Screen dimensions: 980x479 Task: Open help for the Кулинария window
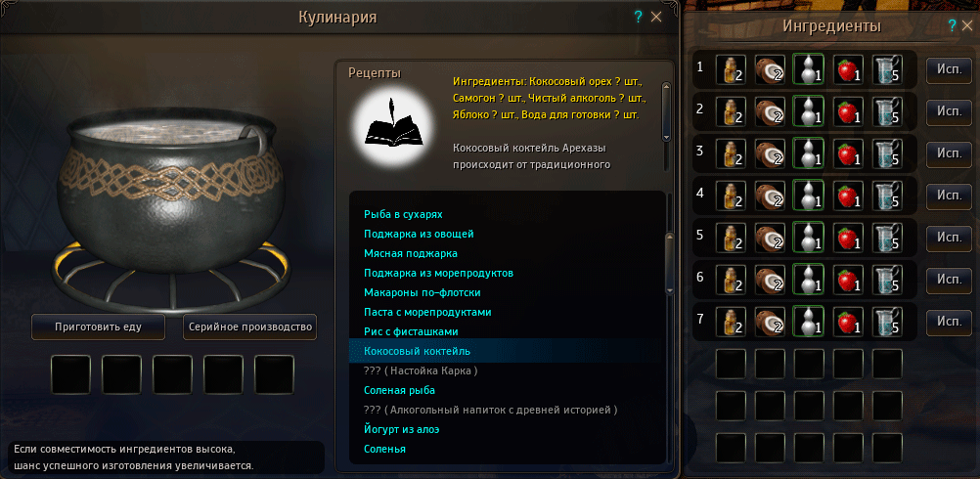[638, 17]
